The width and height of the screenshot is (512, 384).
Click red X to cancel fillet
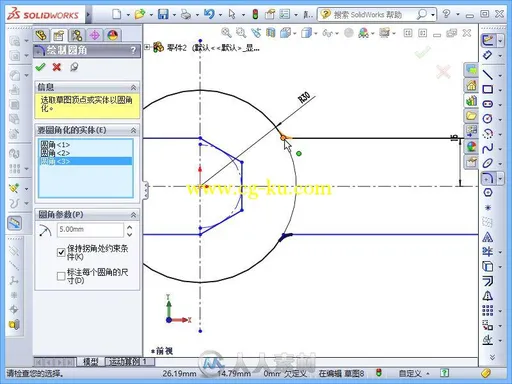(x=57, y=67)
